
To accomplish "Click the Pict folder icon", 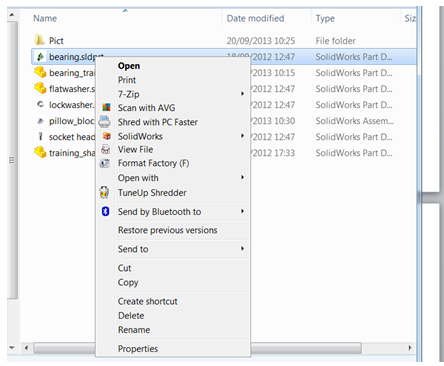I will coord(39,40).
